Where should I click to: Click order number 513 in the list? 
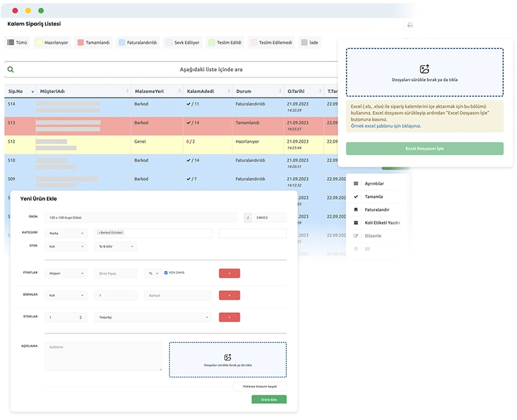[12, 123]
